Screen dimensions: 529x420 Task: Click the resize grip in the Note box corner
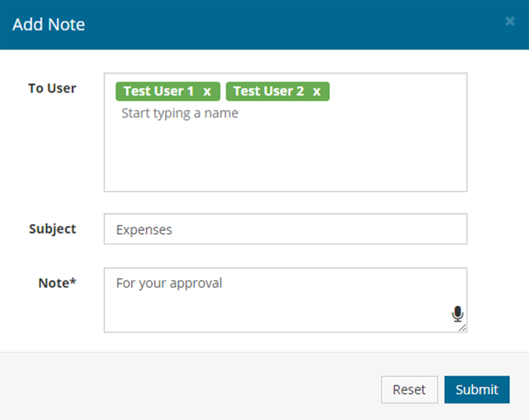[464, 329]
